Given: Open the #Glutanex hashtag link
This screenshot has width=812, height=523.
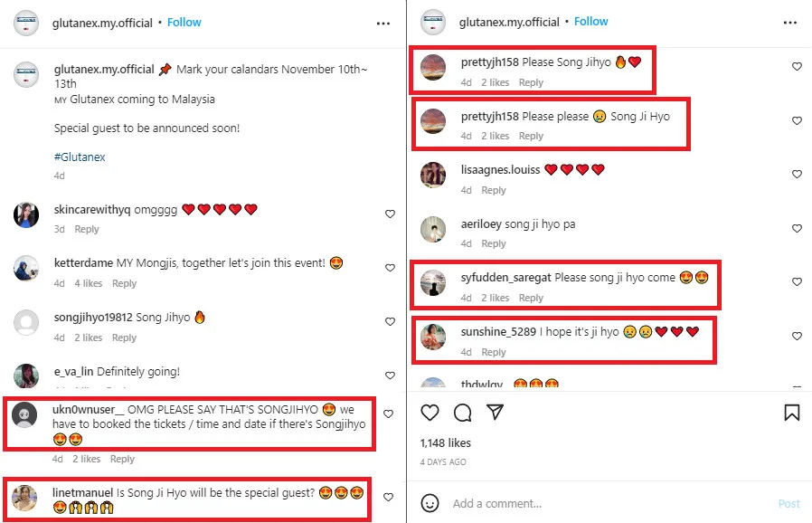Looking at the screenshot, I should (80, 157).
